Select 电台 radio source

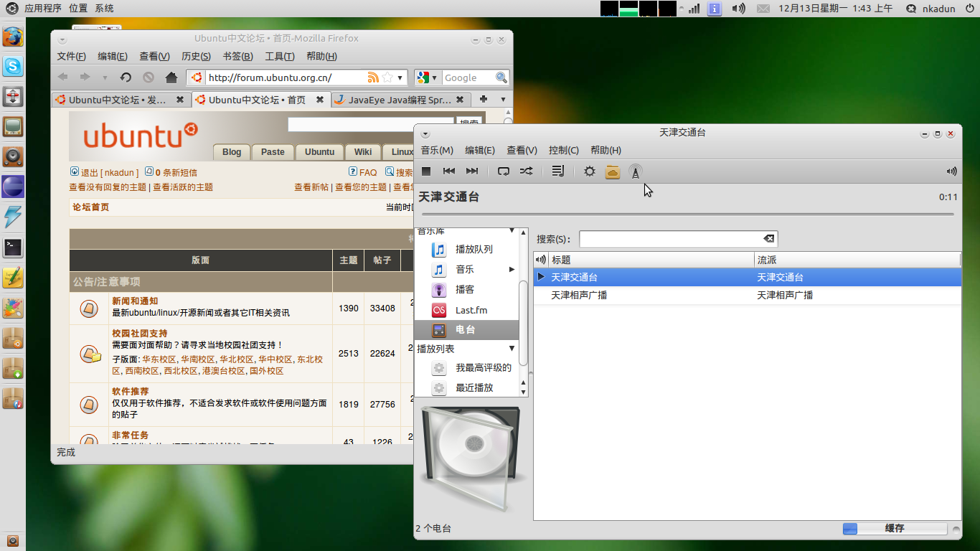466,330
